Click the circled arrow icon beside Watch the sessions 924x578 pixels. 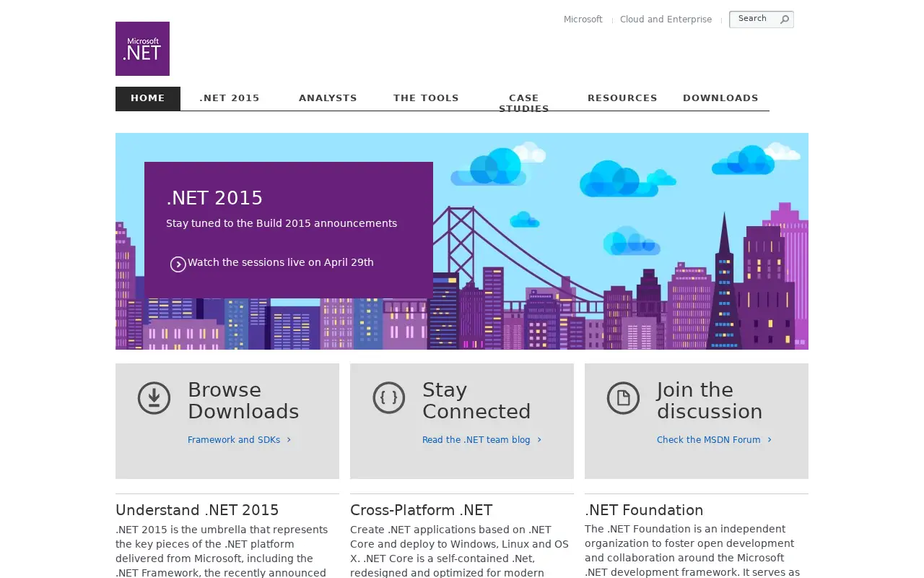point(178,264)
